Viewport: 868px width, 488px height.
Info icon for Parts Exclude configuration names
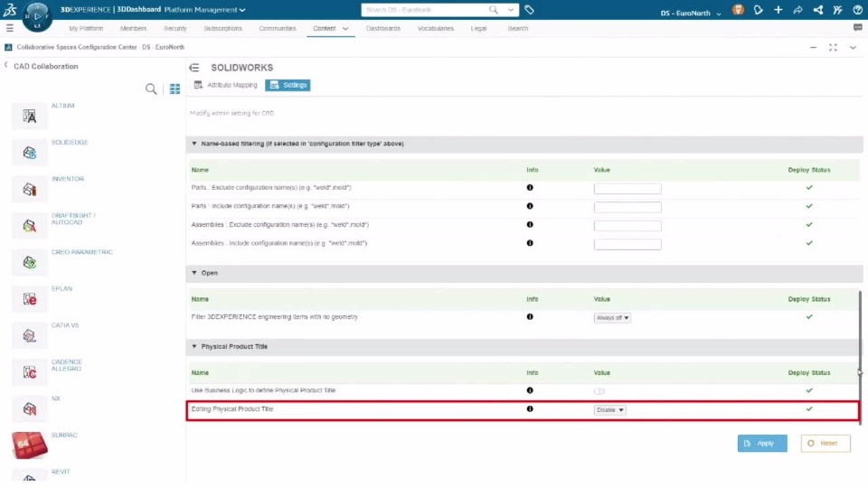click(x=530, y=188)
